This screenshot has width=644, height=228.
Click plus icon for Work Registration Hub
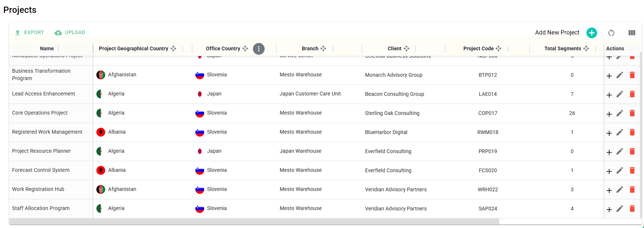[609, 191]
